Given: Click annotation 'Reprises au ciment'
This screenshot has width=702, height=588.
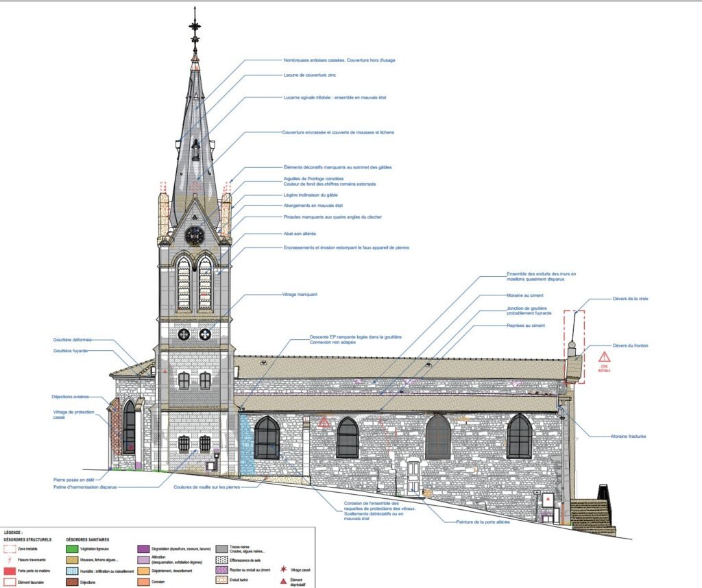Looking at the screenshot, I should [526, 326].
